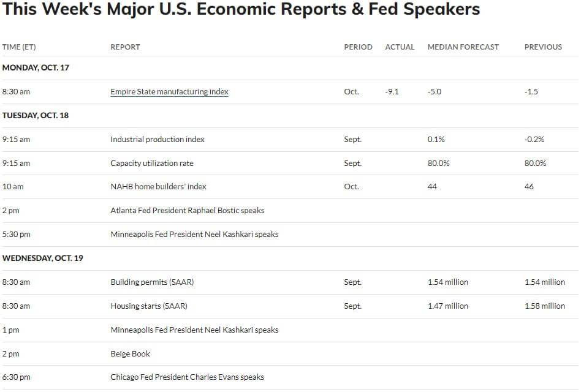Image resolution: width=581 pixels, height=392 pixels.
Task: Click the Capacity utilization rate entry
Action: 152,164
